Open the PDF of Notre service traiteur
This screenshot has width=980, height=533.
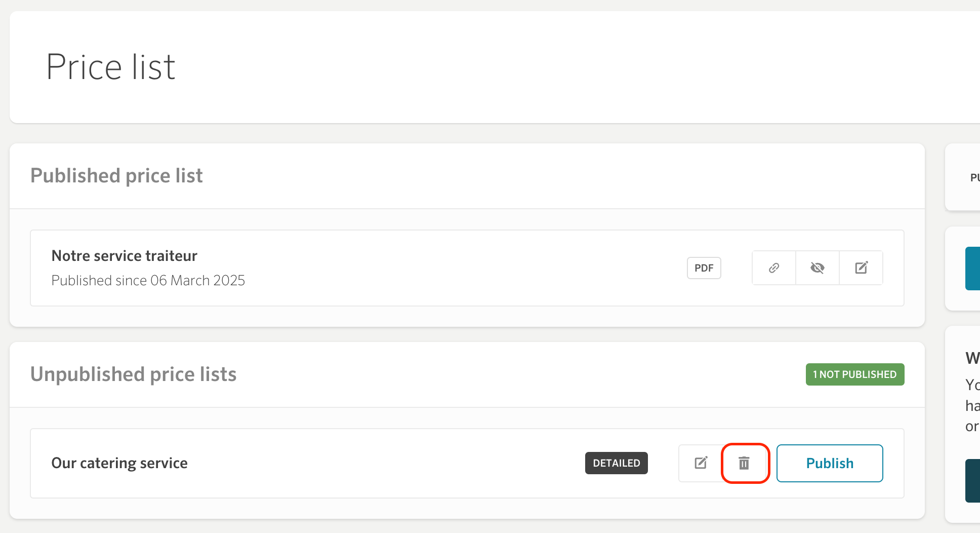(x=704, y=268)
